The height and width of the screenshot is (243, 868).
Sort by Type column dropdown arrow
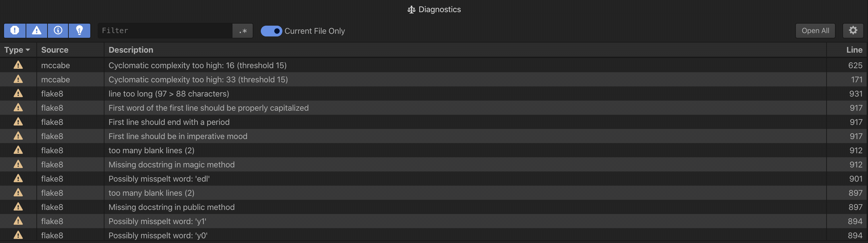tap(28, 50)
